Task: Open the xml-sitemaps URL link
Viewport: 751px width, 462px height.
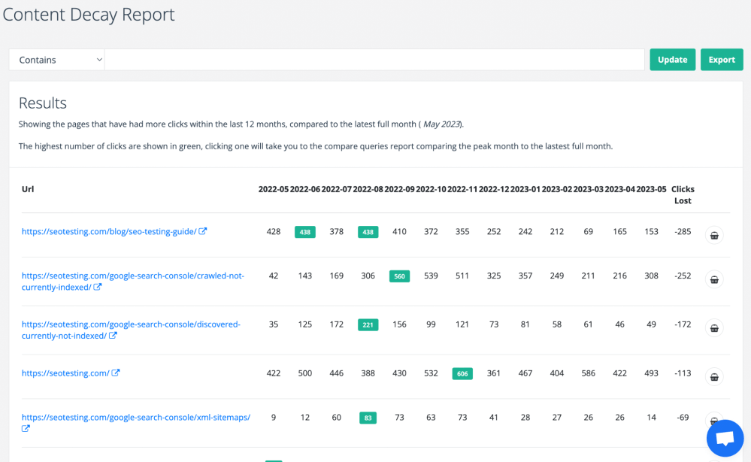Action: (135, 417)
